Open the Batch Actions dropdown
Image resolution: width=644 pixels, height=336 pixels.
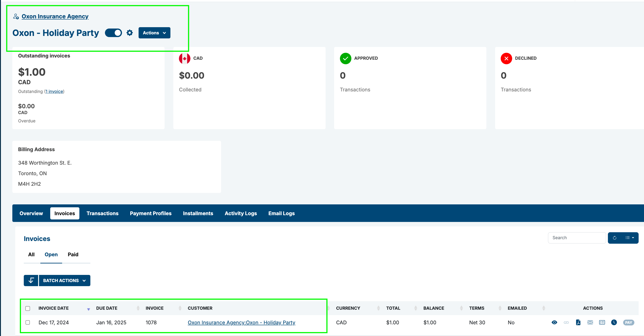64,280
